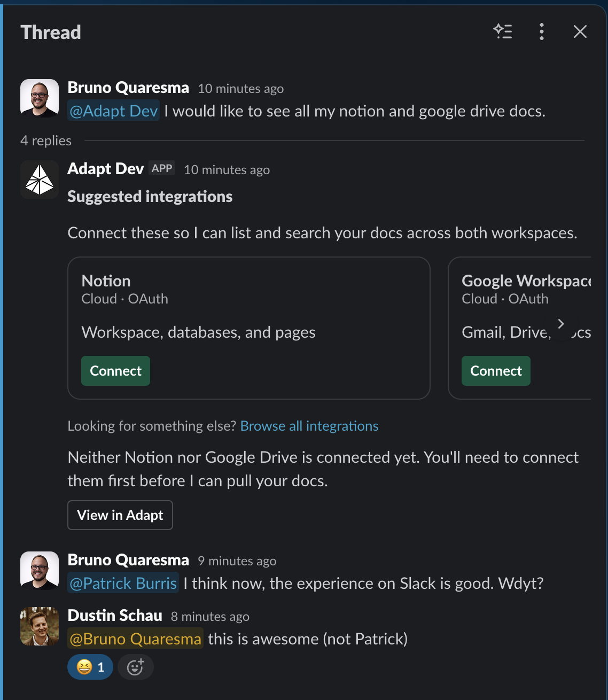This screenshot has height=700, width=608.
Task: Click Dustin Schau's profile picture
Action: tap(40, 626)
